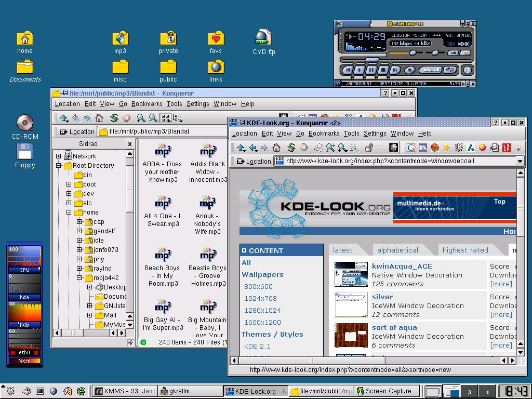Image resolution: width=532 pixels, height=399 pixels.
Task: Expand the gandalf folder in the tree
Action: [79, 231]
